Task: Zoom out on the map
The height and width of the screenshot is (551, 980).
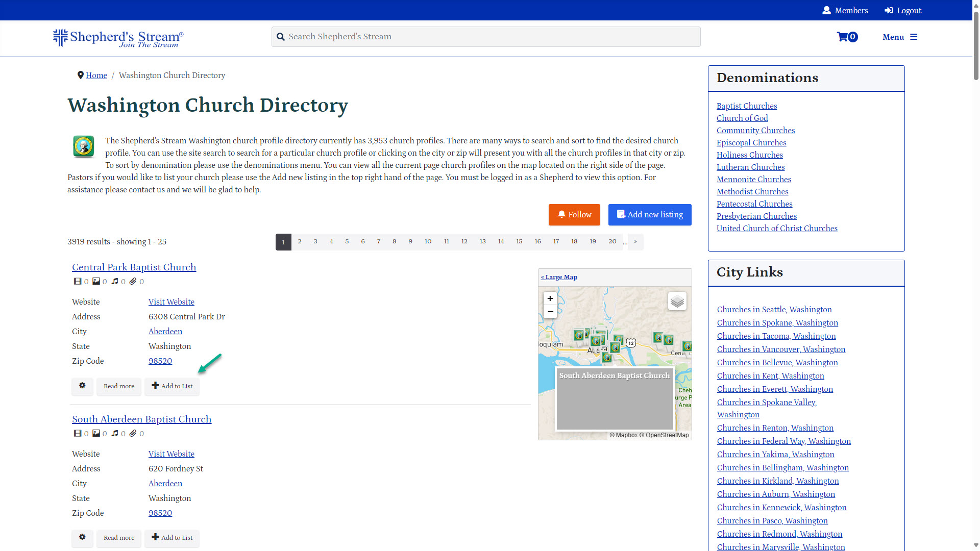Action: coord(550,312)
